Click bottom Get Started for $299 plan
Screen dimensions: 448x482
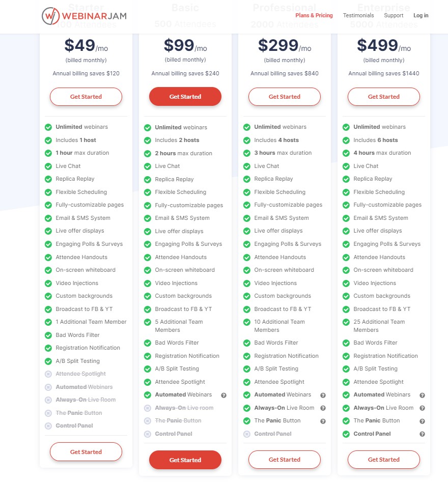coord(285,460)
